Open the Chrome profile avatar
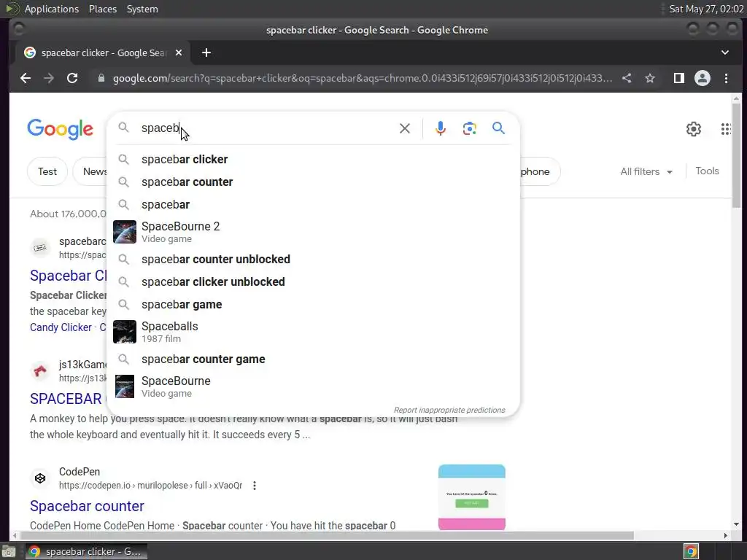 click(703, 78)
